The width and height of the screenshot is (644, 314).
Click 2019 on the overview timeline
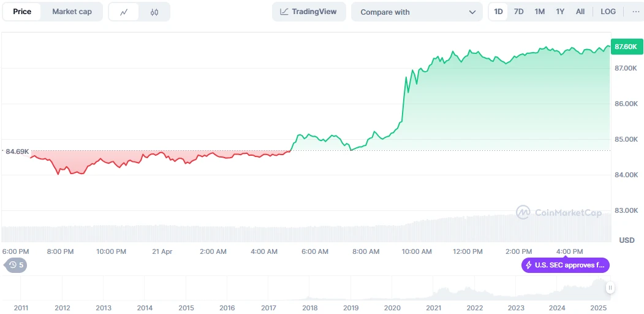[350, 307]
